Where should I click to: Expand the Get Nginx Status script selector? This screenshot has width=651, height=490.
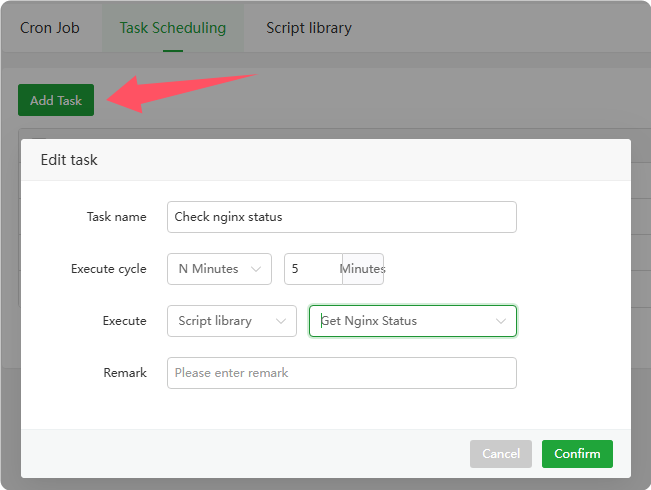pos(412,321)
